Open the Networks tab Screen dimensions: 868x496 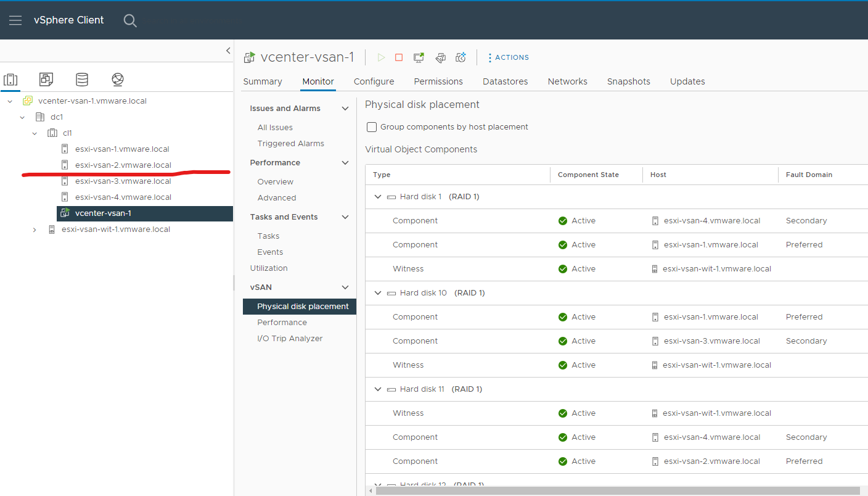tap(568, 81)
